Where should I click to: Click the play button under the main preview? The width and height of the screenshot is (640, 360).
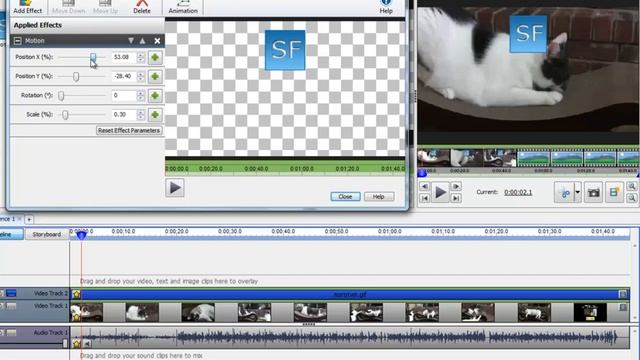point(440,192)
